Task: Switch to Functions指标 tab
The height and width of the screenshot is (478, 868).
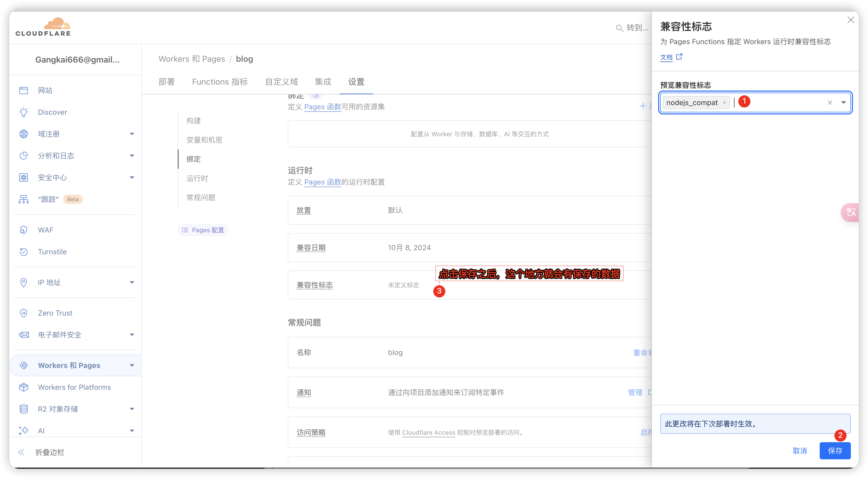Action: 221,82
